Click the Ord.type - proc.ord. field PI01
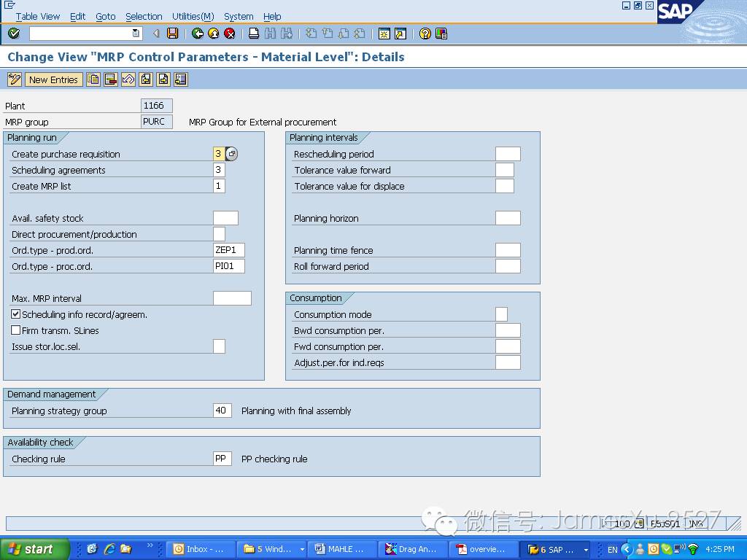The image size is (747, 560). 229,266
